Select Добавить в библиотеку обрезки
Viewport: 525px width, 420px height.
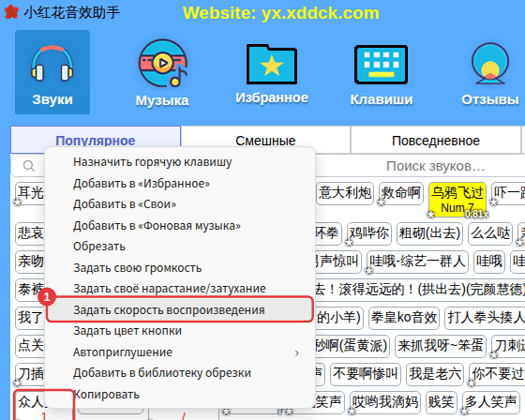point(180,373)
